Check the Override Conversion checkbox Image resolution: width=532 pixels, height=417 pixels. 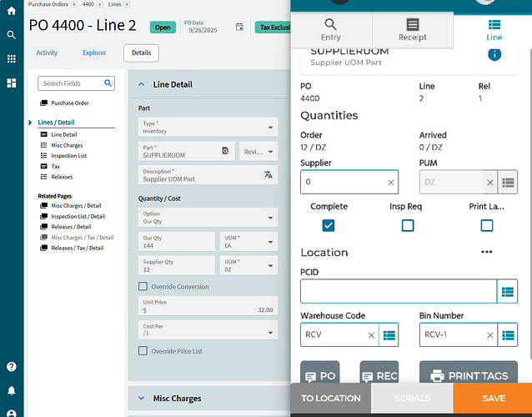(143, 287)
